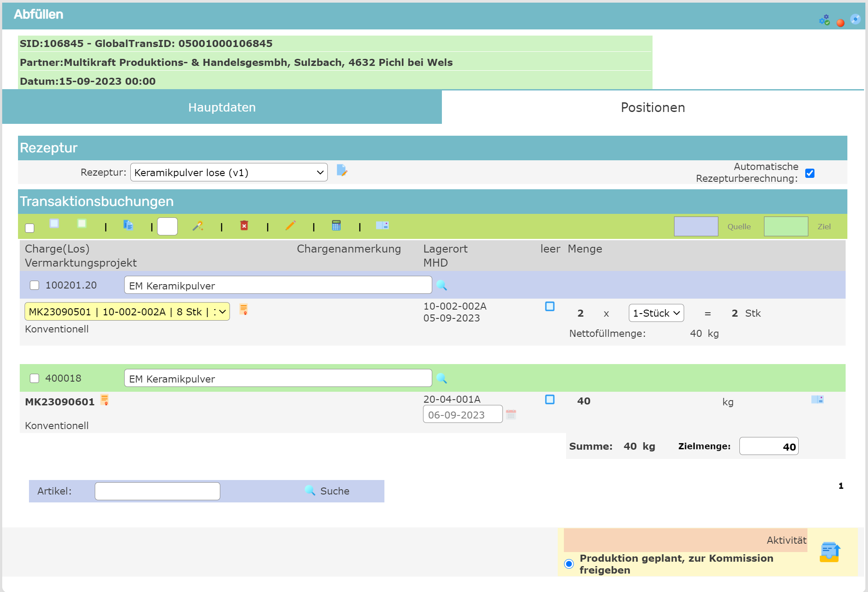
Task: Check the box for article 400018
Action: point(35,378)
